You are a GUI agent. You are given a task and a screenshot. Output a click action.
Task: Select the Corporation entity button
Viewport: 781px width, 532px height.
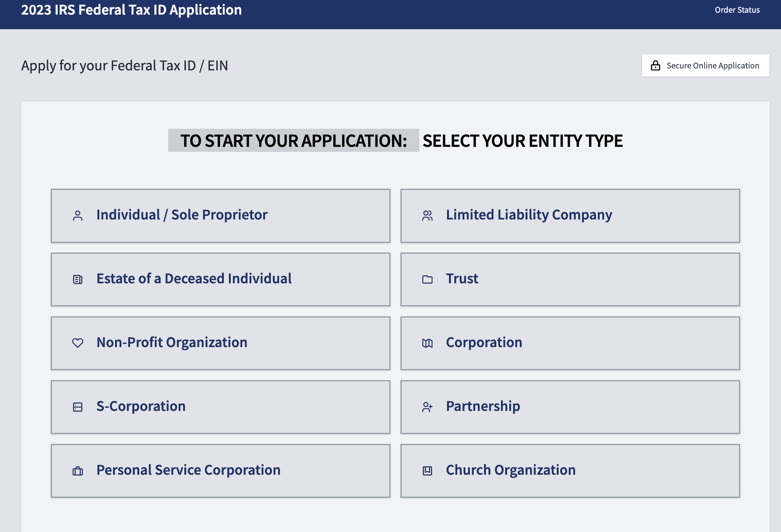click(570, 343)
